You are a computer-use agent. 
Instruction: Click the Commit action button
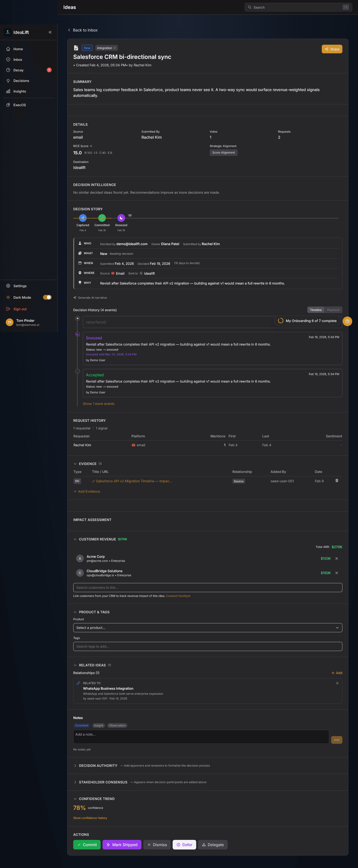click(x=87, y=845)
